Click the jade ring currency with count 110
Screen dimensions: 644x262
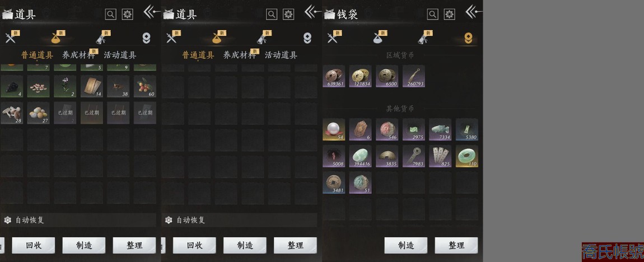467,156
